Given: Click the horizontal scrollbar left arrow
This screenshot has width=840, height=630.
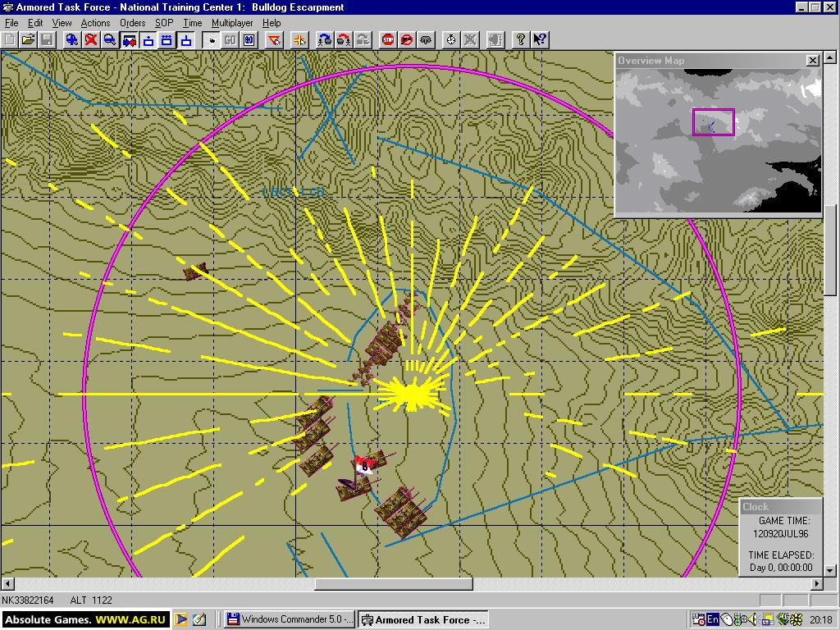Looking at the screenshot, I should [7, 583].
